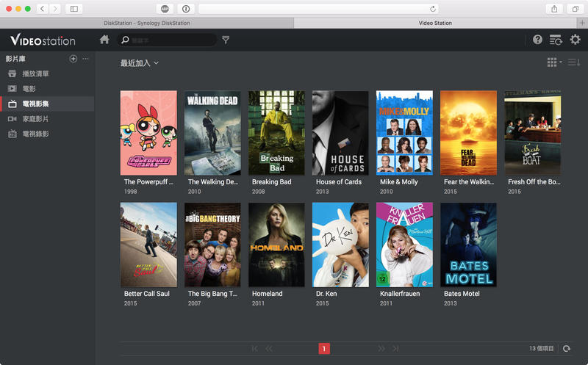588x365 pixels.
Task: Open 播放清單 in the sidebar
Action: click(35, 74)
